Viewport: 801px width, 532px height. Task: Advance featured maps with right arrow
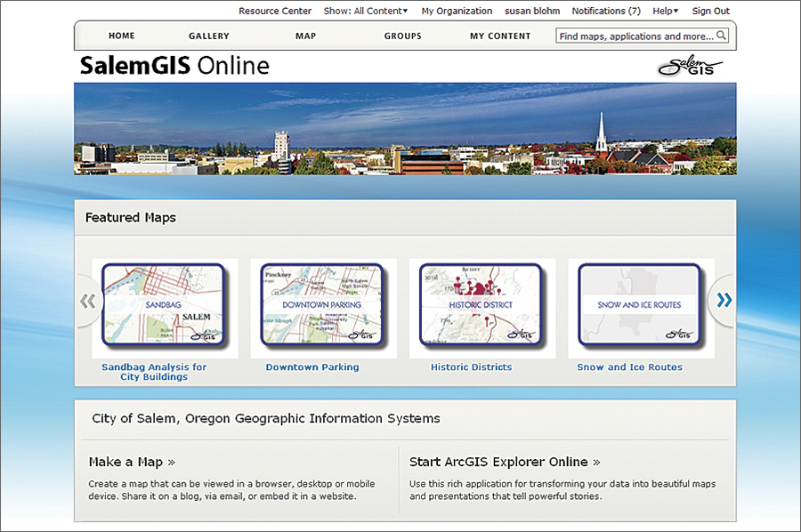[x=724, y=300]
